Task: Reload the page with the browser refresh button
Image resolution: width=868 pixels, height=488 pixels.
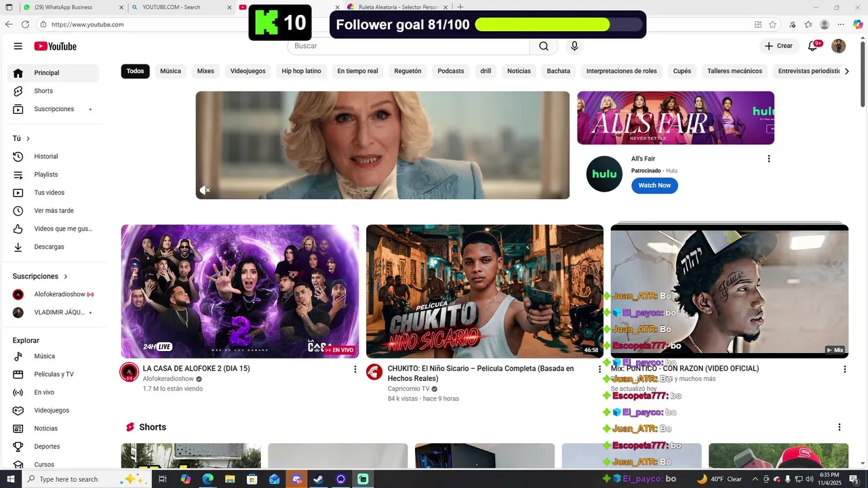Action: tap(25, 24)
